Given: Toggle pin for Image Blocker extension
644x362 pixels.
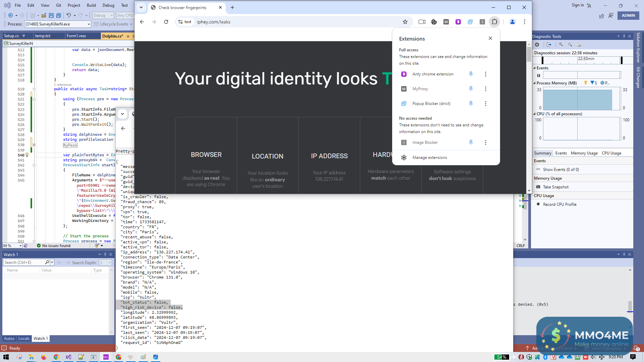Looking at the screenshot, I should click(x=471, y=142).
